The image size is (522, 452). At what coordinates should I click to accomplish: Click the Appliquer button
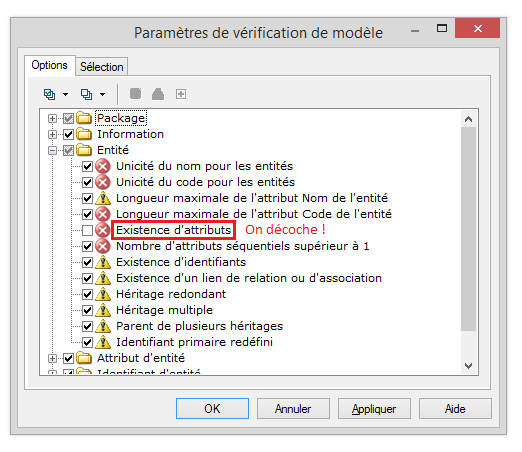(374, 408)
